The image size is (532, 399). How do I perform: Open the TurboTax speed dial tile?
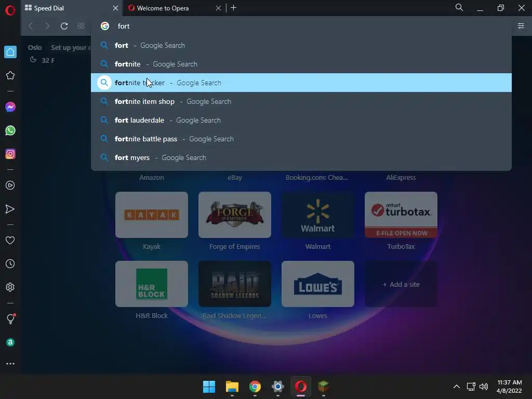401,215
